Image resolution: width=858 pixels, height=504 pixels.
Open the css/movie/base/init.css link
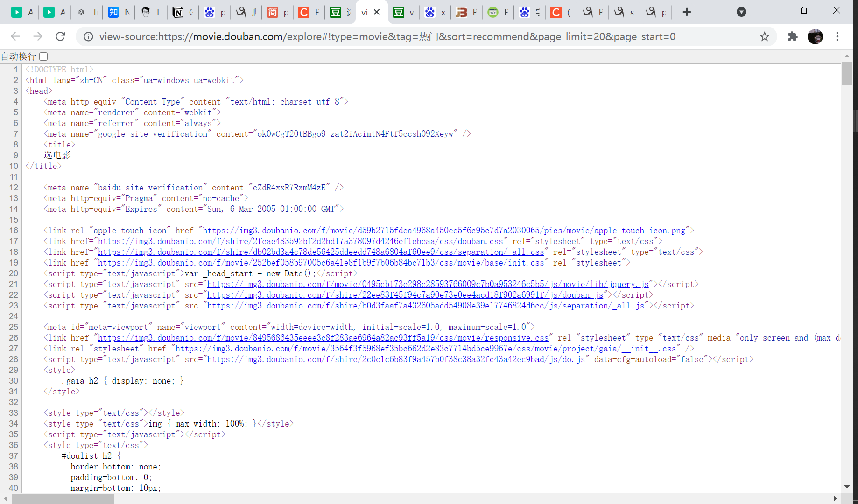click(321, 263)
